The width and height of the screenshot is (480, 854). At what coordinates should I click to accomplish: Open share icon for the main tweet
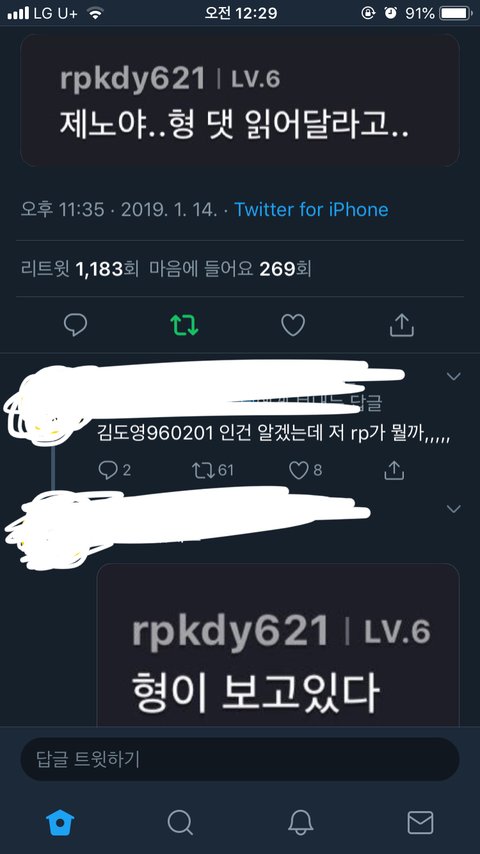click(402, 325)
